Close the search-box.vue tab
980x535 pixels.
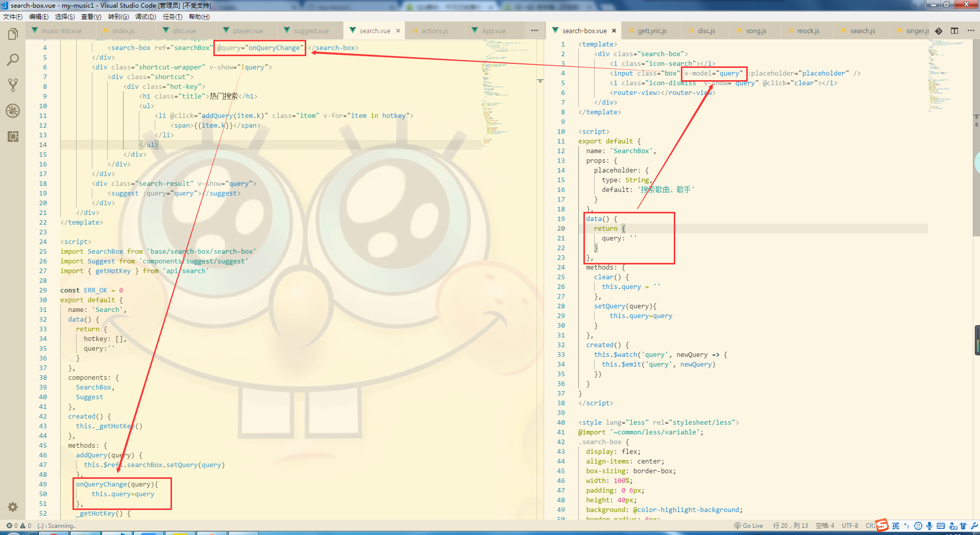pyautogui.click(x=614, y=31)
